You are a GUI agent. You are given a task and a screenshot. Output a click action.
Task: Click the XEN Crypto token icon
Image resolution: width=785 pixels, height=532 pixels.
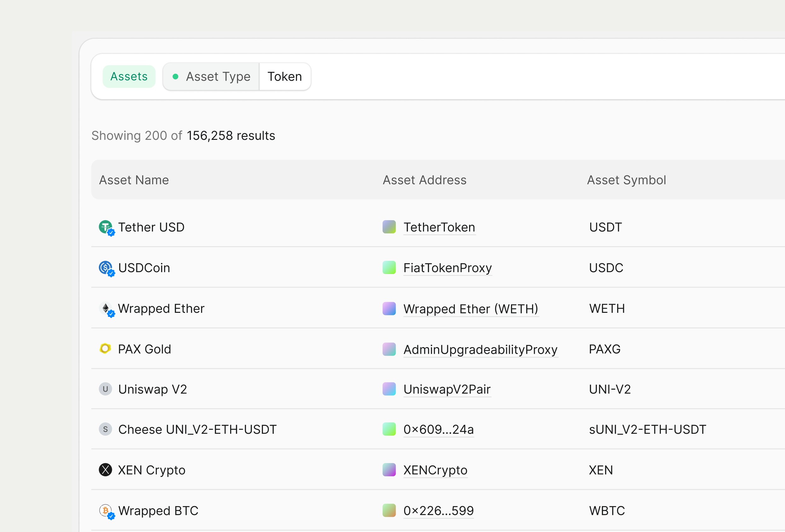(105, 470)
